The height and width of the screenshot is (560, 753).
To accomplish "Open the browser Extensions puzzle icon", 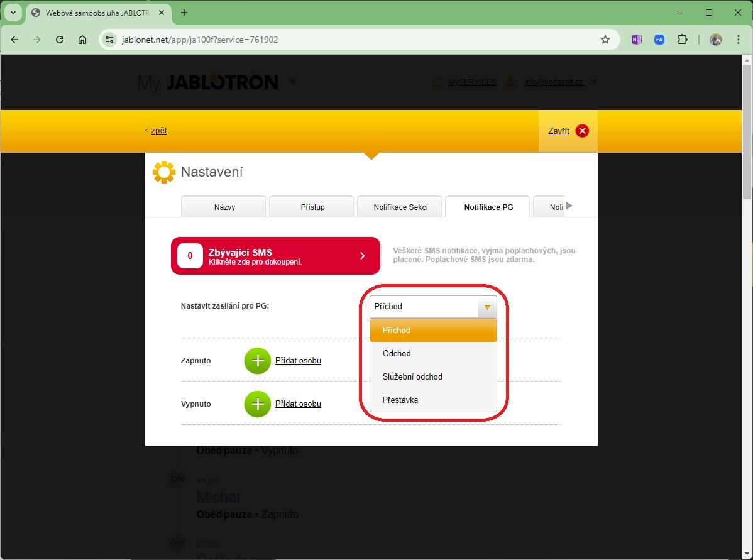I will (x=682, y=40).
